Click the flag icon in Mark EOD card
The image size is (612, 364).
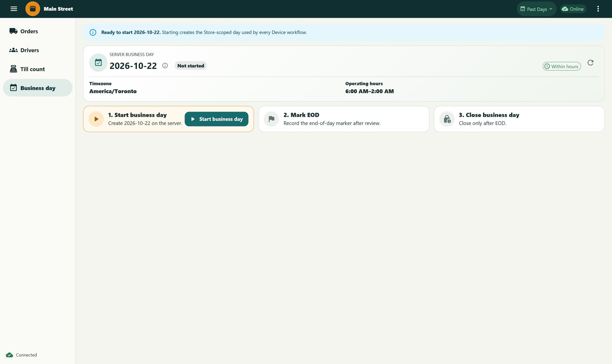271,119
